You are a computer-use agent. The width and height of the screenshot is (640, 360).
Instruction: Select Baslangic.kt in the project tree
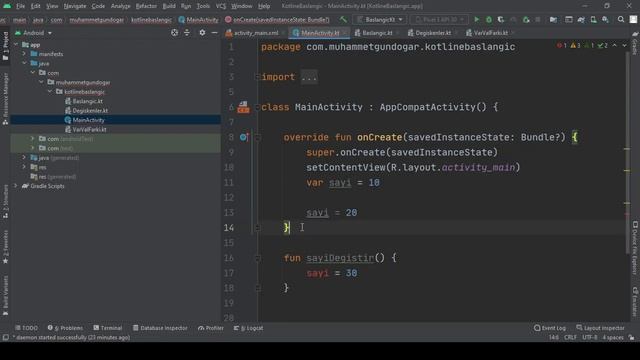point(84,101)
